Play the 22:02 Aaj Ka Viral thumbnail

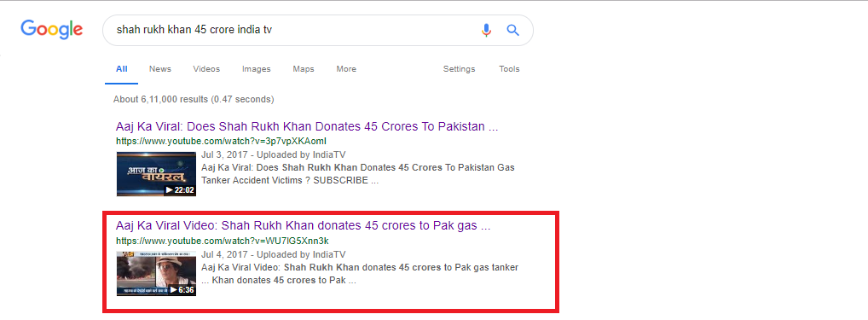[x=156, y=173]
